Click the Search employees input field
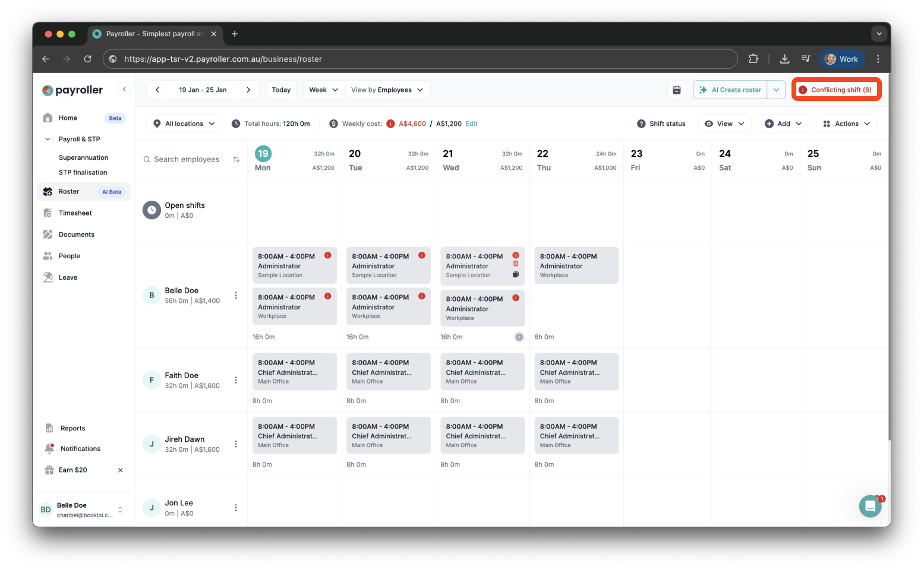The image size is (924, 570). click(184, 159)
